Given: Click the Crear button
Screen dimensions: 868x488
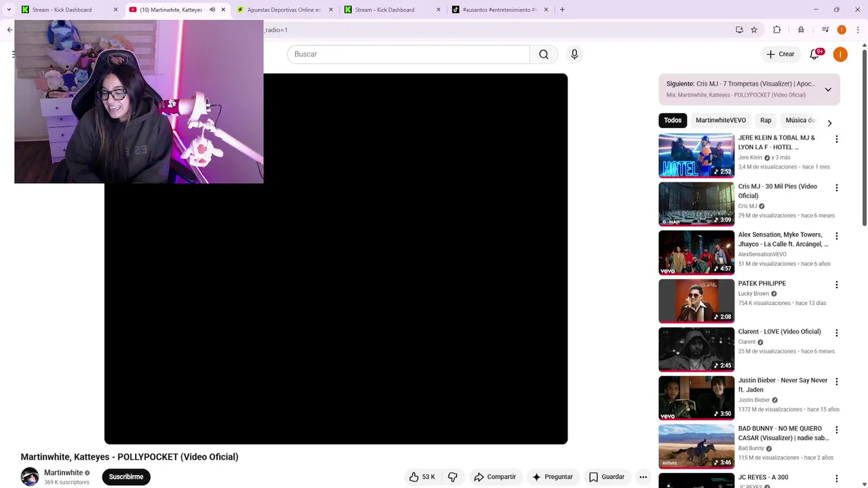Looking at the screenshot, I should [780, 54].
